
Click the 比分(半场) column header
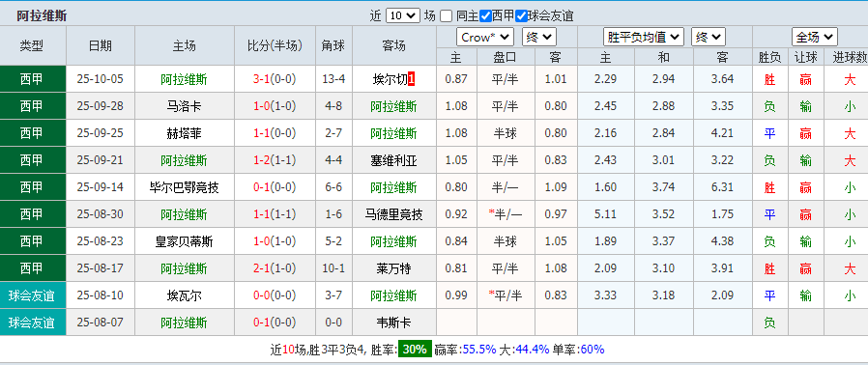(x=275, y=45)
